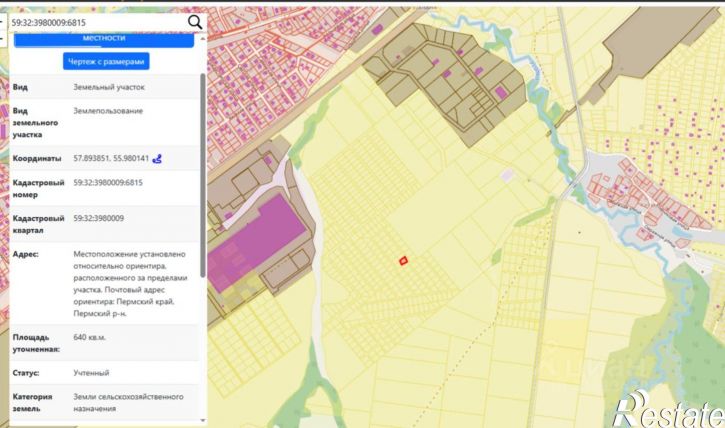This screenshot has width=725, height=428.
Task: Click the scroll-up arrow of info panel
Action: [x=203, y=39]
